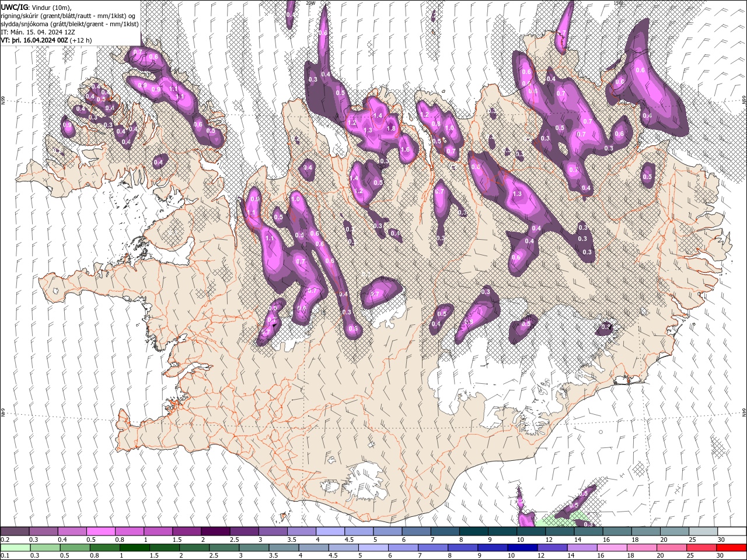Pick the light pink 16–18 swatch in bottom legend row
This screenshot has height=560, width=747.
[612, 548]
